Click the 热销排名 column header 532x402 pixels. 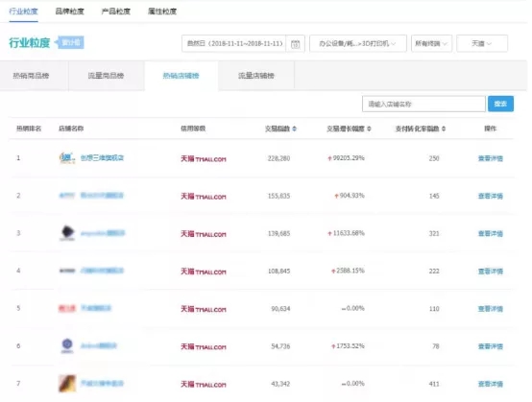(29, 129)
